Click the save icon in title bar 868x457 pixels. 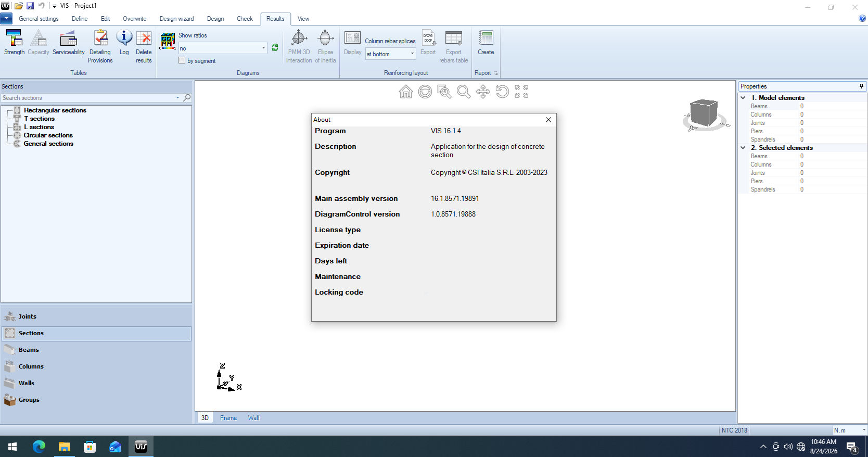click(30, 6)
